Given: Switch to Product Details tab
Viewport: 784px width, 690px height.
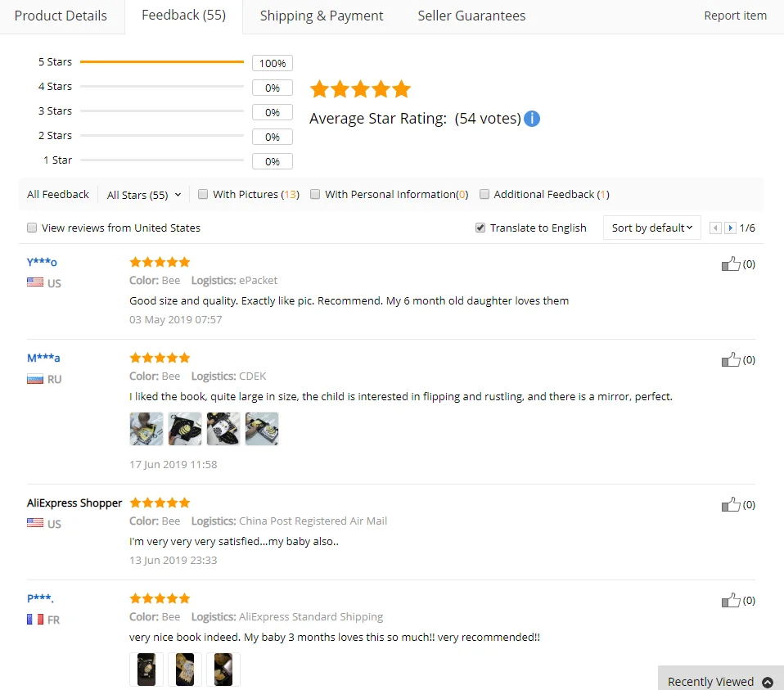Looking at the screenshot, I should point(61,16).
